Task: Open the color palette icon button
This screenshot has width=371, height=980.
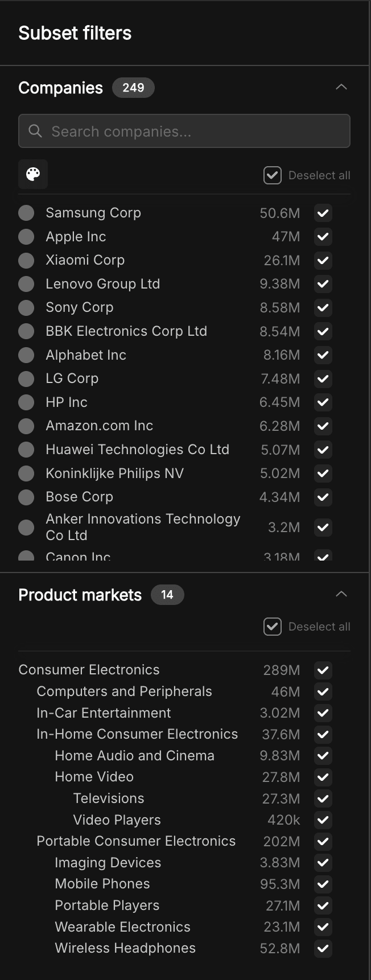Action: [33, 174]
